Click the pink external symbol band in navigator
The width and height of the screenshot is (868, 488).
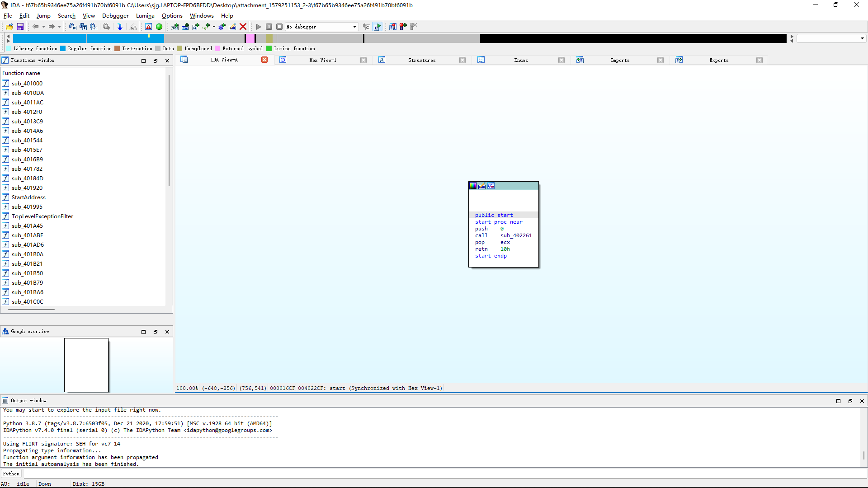point(250,38)
